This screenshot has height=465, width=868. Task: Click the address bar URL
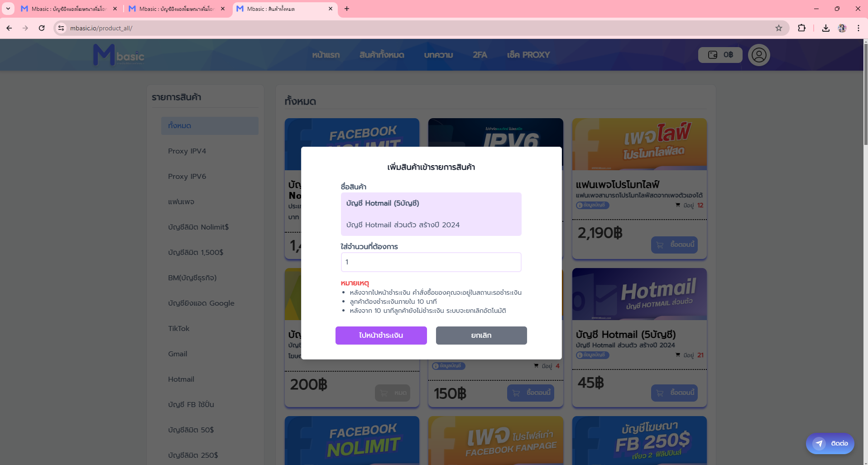[x=101, y=28]
